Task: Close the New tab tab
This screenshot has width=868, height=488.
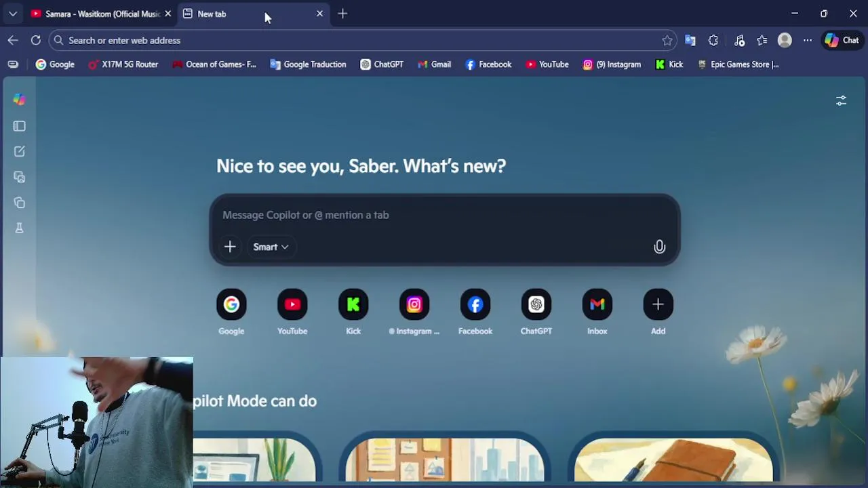Action: click(x=320, y=14)
